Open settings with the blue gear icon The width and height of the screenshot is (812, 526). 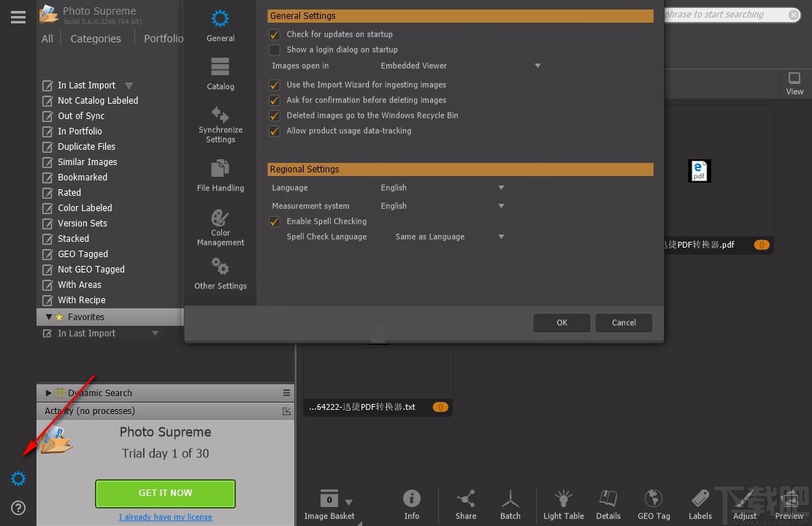coord(18,479)
